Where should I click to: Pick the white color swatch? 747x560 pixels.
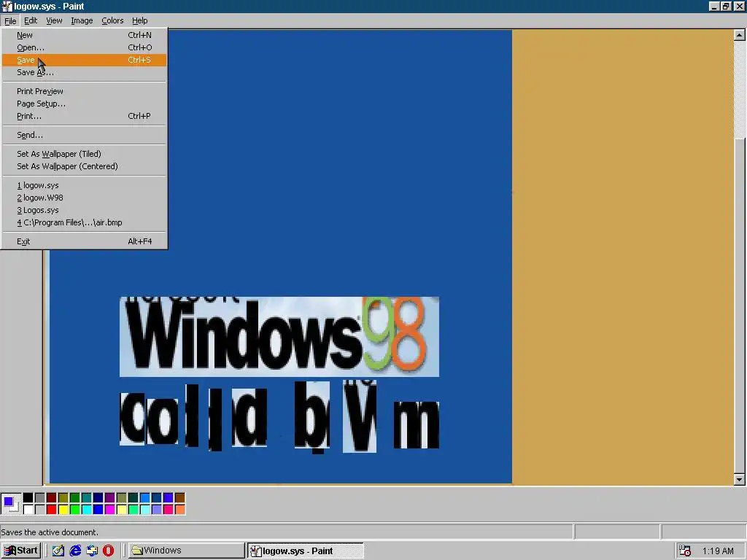[x=28, y=510]
